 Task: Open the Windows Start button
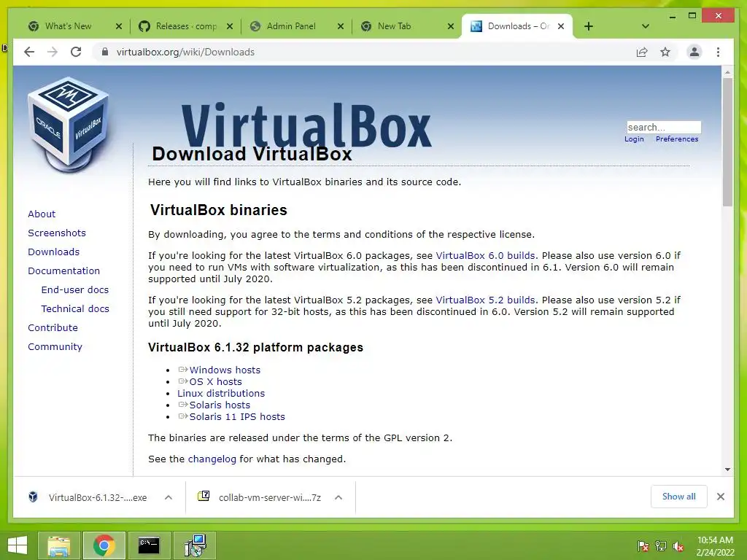point(18,545)
